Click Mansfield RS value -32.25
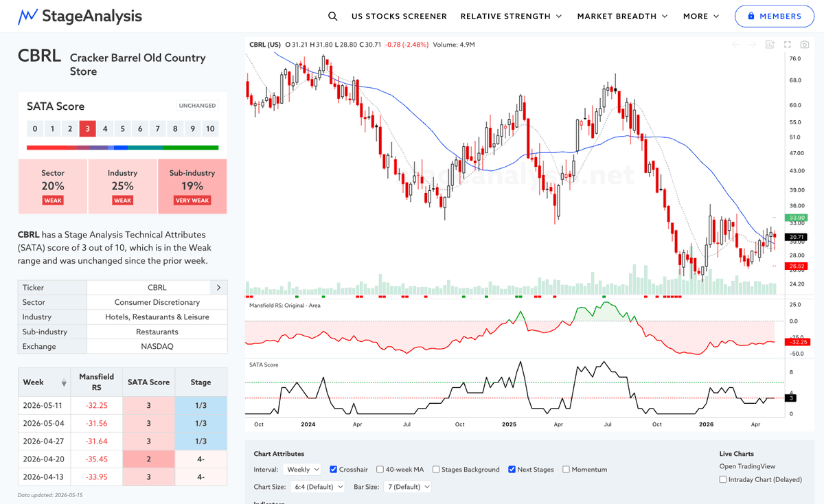The width and height of the screenshot is (824, 504). pos(97,405)
